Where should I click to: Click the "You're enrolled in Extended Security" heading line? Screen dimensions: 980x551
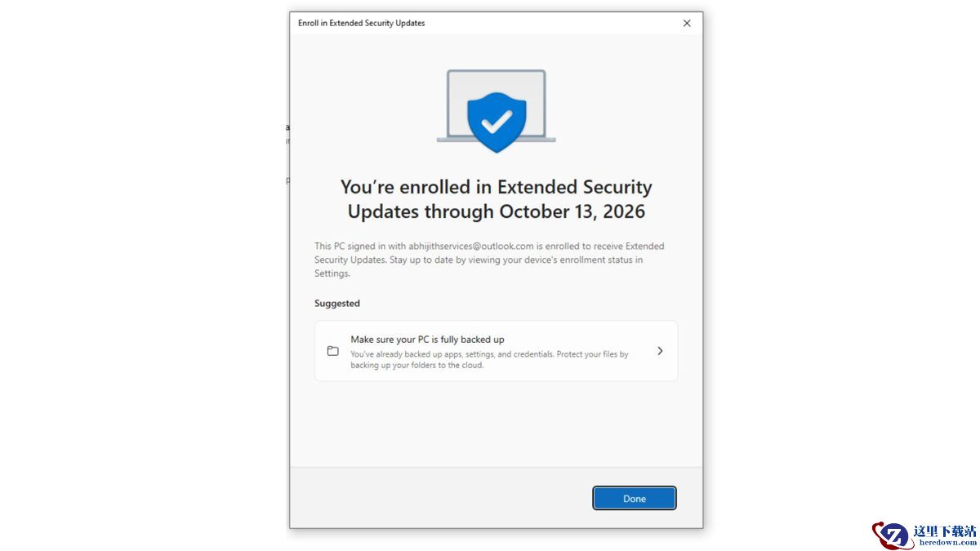[496, 187]
